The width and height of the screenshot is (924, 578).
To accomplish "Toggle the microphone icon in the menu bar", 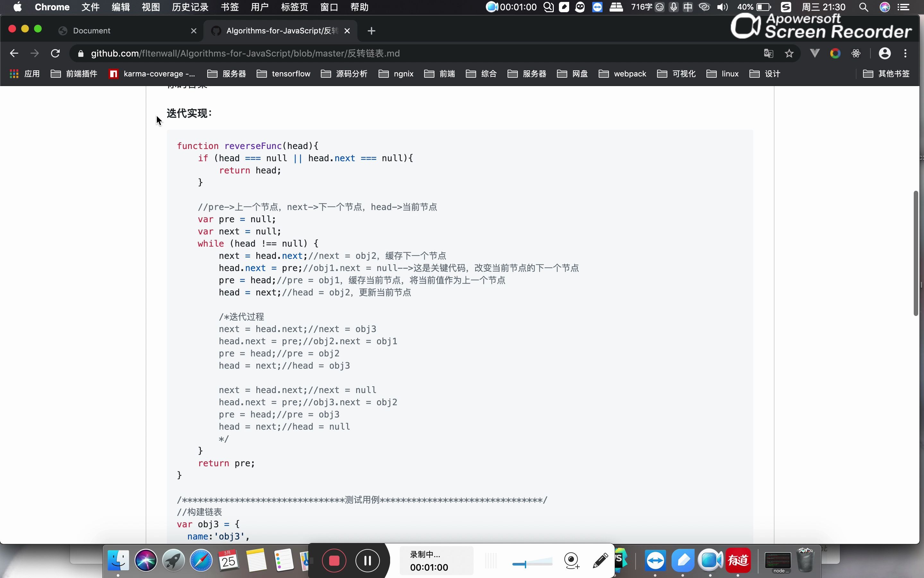I will 674,7.
